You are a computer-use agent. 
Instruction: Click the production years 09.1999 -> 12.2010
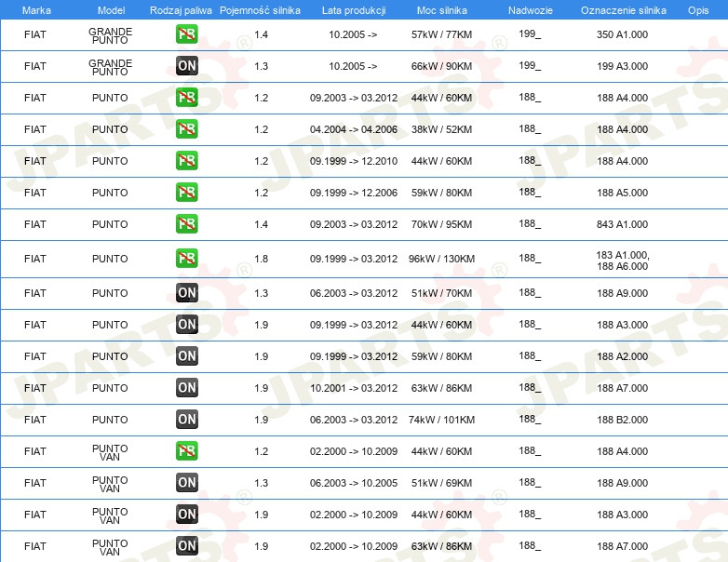(x=354, y=161)
